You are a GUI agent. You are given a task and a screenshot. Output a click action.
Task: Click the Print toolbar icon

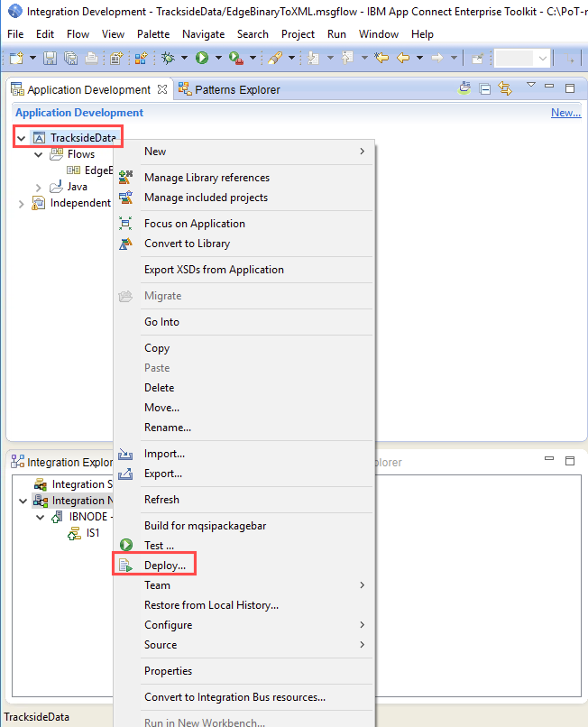92,58
